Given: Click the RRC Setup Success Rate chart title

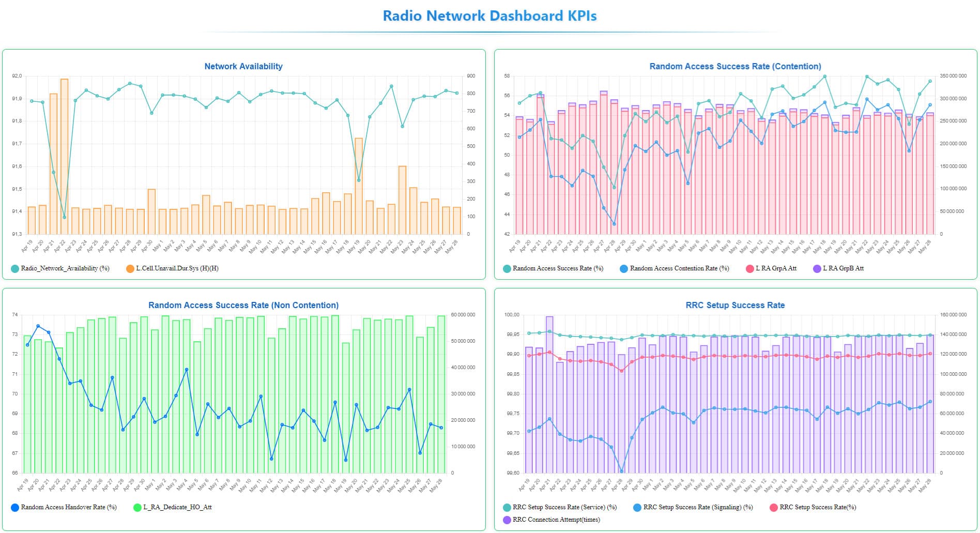Looking at the screenshot, I should (735, 305).
